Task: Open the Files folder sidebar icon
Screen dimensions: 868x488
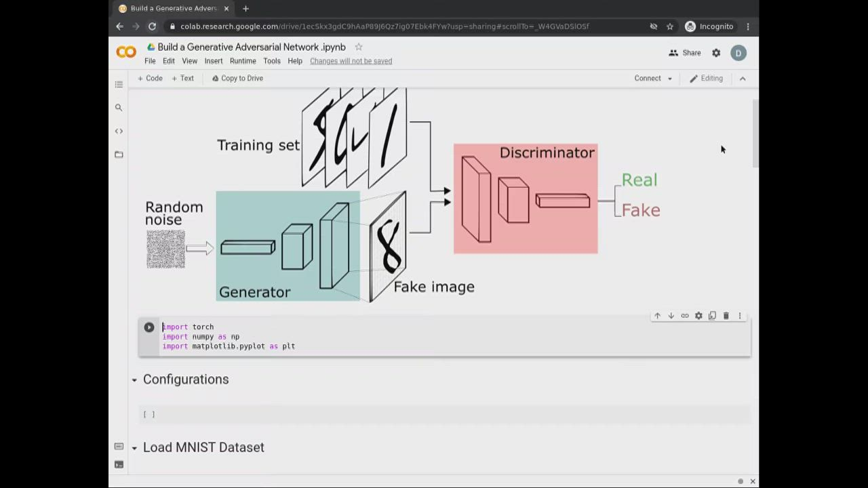Action: (119, 155)
